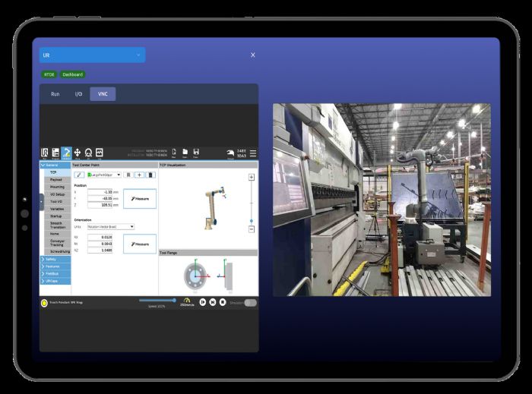Click the New file icon
The height and width of the screenshot is (394, 532).
click(174, 153)
